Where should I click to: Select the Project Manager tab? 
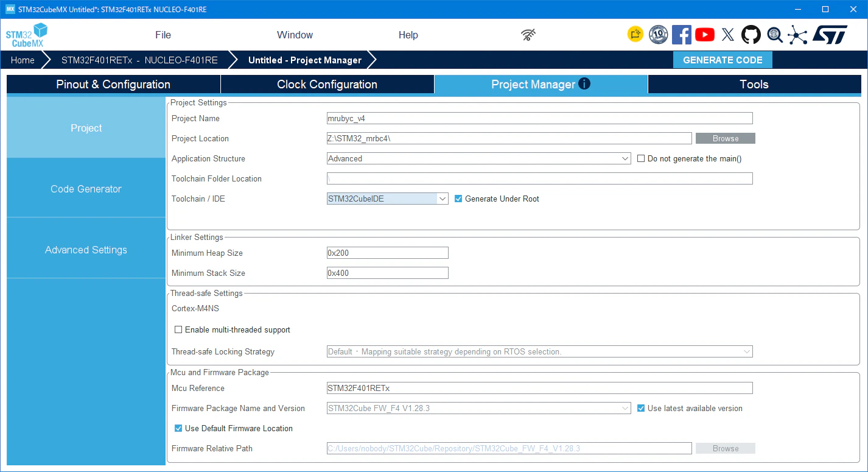[x=541, y=84]
